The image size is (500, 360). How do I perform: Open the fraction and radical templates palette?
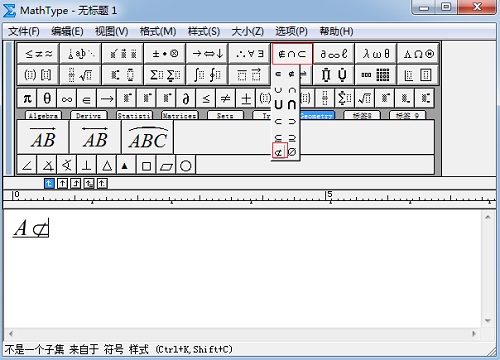point(80,75)
